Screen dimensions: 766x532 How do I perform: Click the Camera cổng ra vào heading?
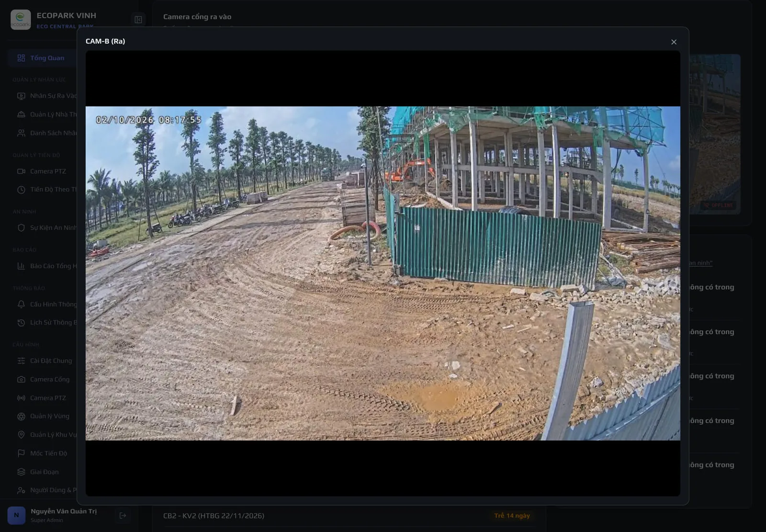tap(197, 17)
